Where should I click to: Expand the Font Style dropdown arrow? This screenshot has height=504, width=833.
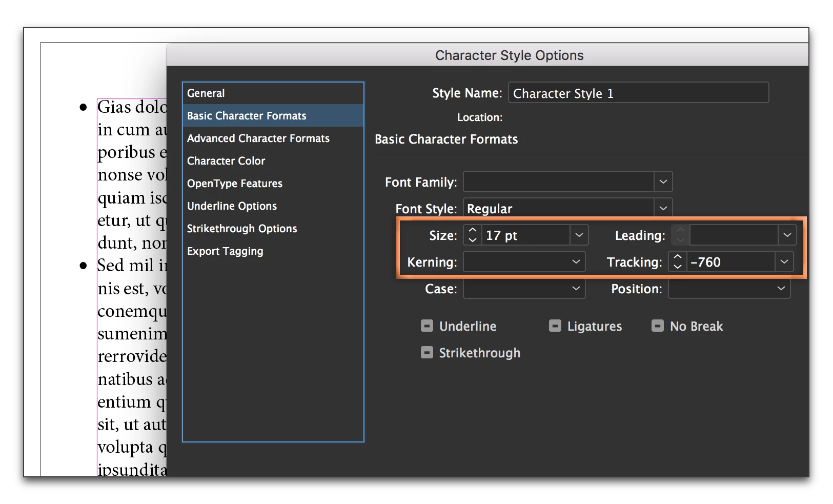(x=663, y=208)
